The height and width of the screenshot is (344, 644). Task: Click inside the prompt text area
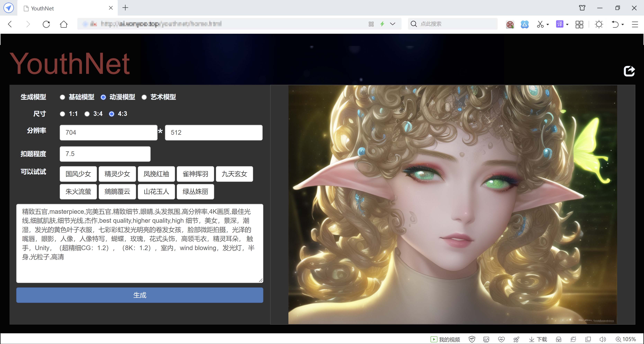click(x=140, y=243)
